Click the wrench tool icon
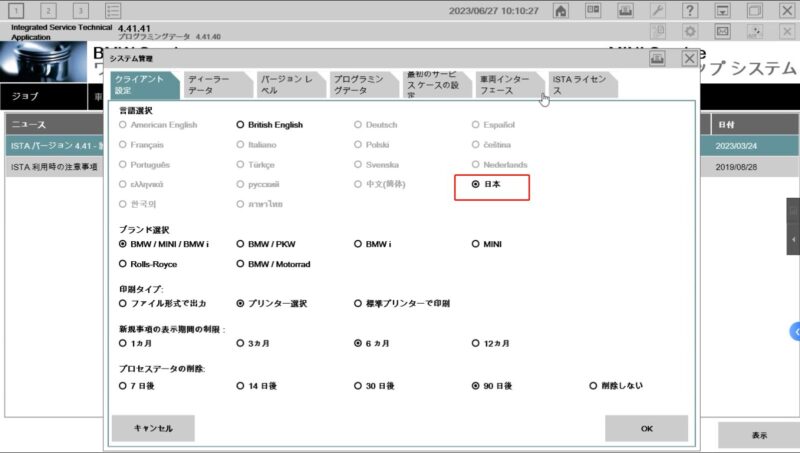Viewport: 800px width, 453px height. 658,11
